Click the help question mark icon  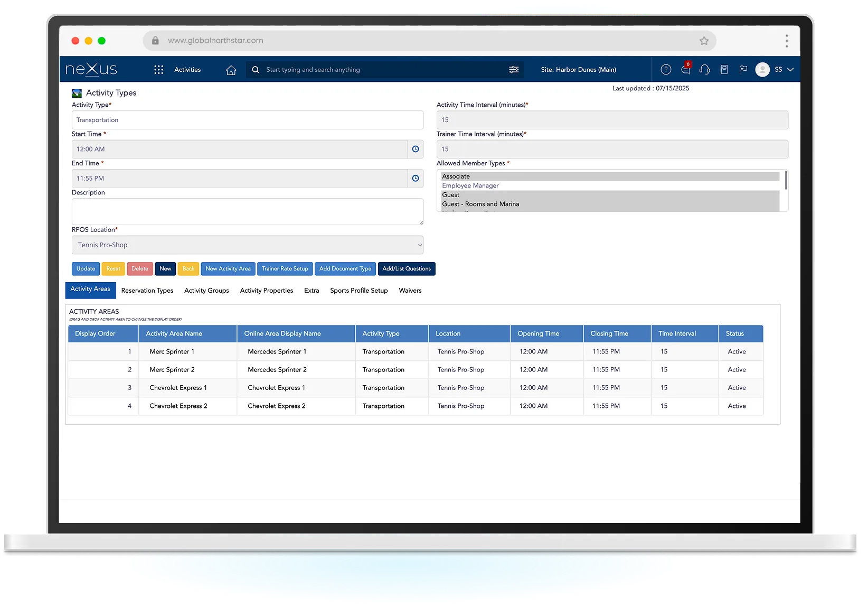666,70
